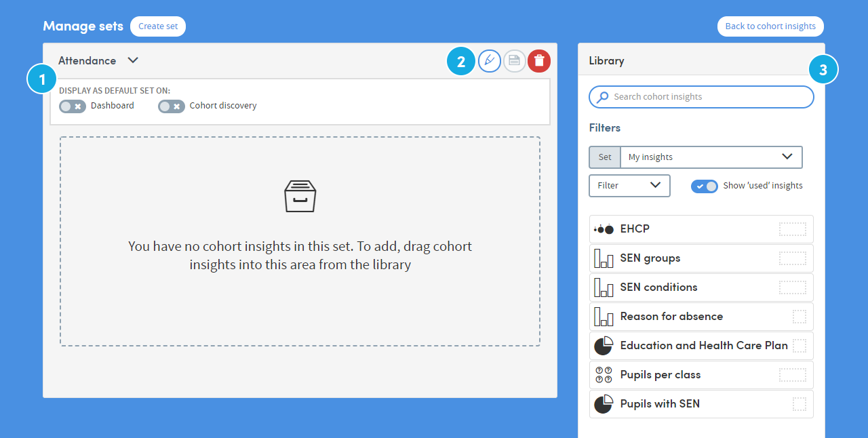Select the Pupils with SEN text
Viewport: 868px width, 438px height.
(x=660, y=404)
